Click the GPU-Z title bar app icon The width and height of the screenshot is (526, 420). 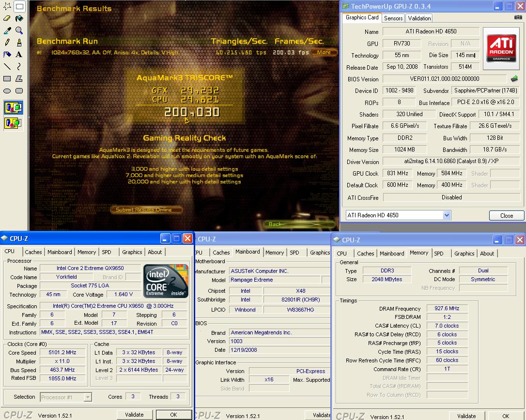(345, 6)
